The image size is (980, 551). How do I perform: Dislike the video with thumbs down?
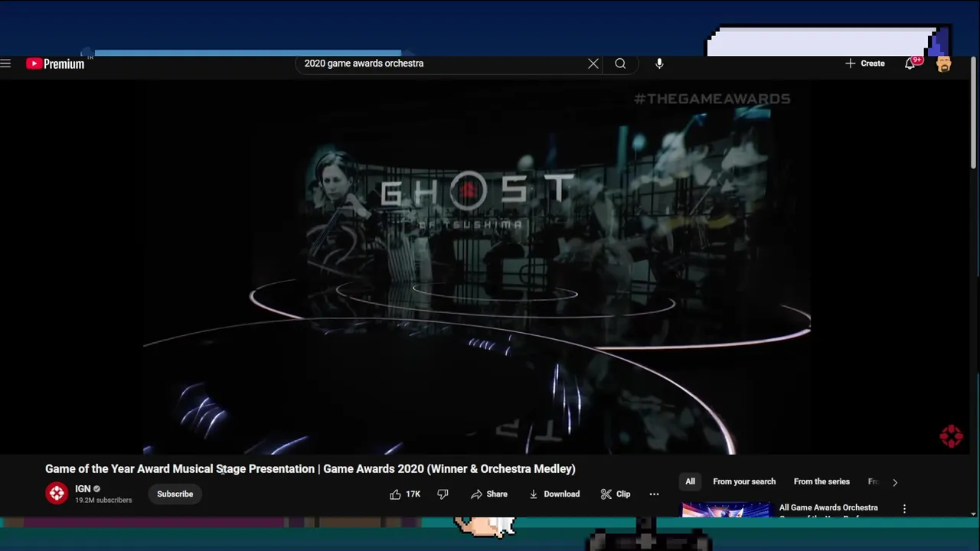(443, 494)
